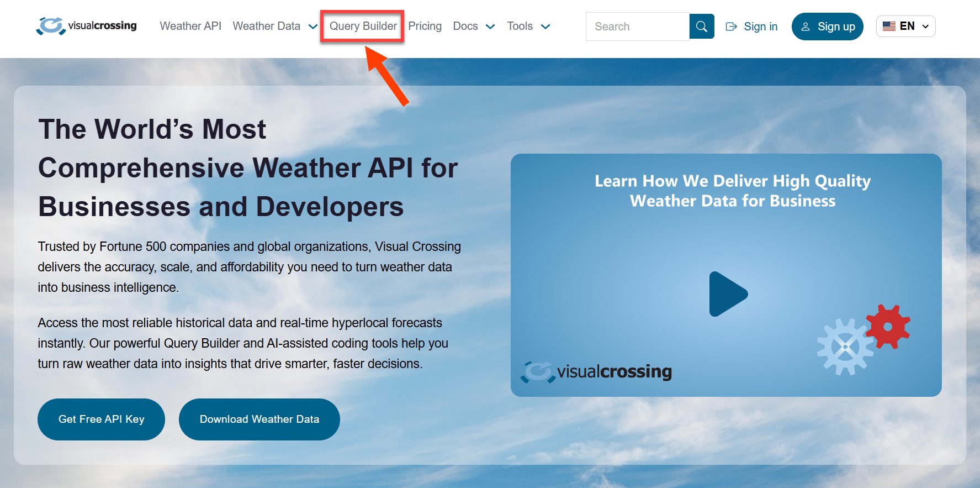Click the Get Free API Key button

point(101,419)
